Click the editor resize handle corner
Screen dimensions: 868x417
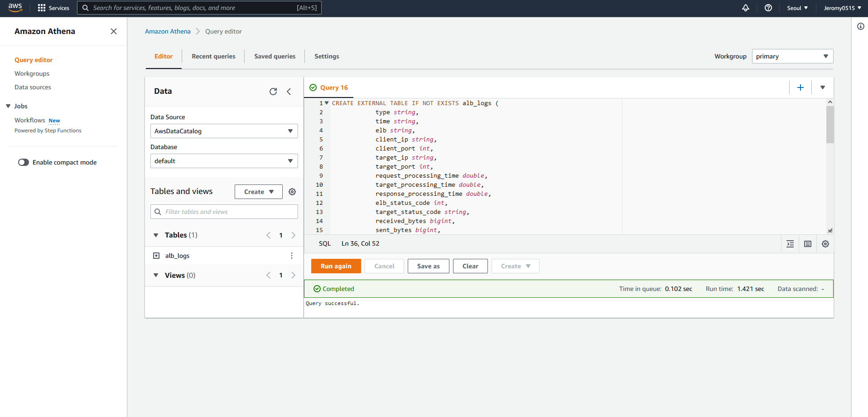[x=830, y=231]
